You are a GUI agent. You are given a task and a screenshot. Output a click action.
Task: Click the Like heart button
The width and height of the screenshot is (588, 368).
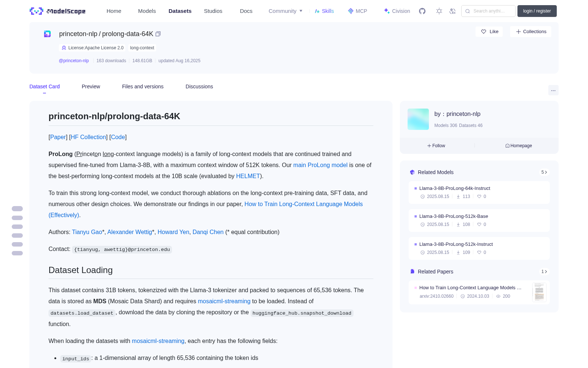pyautogui.click(x=490, y=32)
